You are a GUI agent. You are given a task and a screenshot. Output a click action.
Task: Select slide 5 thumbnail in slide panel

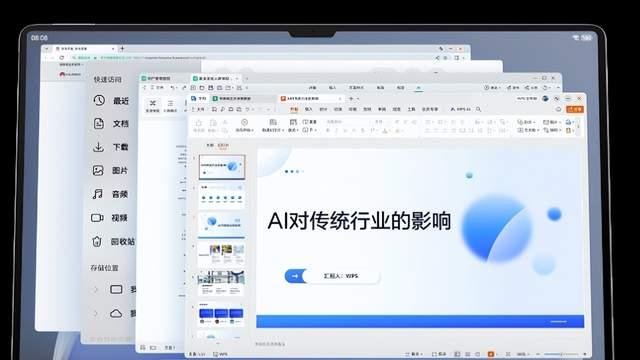[222, 284]
